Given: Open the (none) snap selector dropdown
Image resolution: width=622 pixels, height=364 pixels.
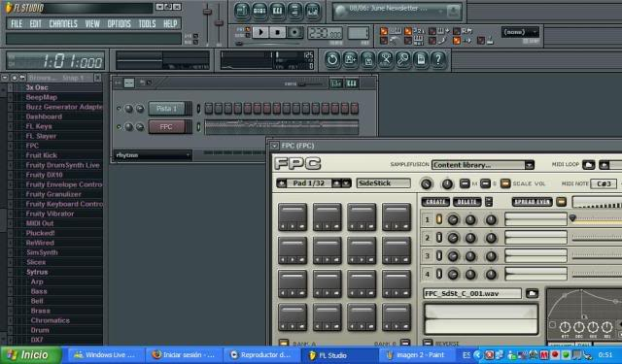Looking at the screenshot, I should click(520, 32).
